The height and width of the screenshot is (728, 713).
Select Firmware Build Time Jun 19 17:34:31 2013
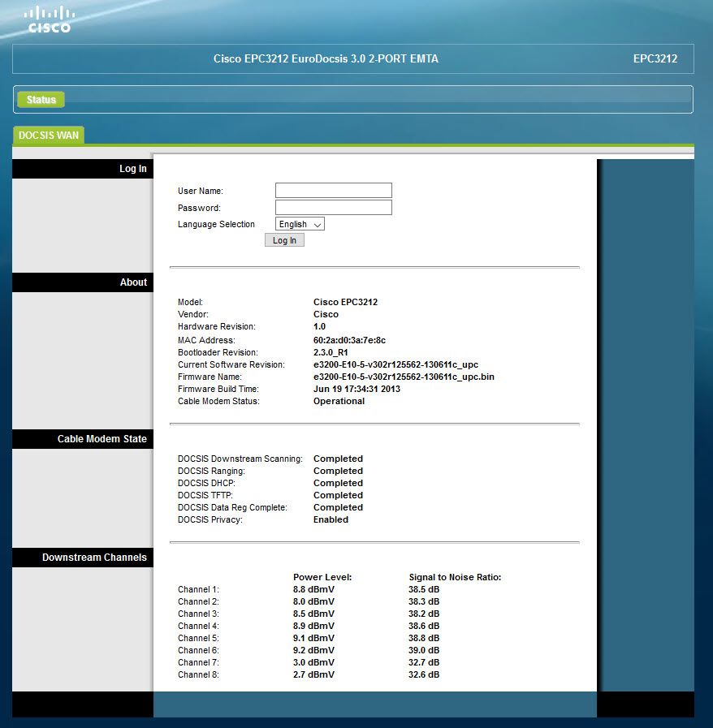click(x=356, y=389)
